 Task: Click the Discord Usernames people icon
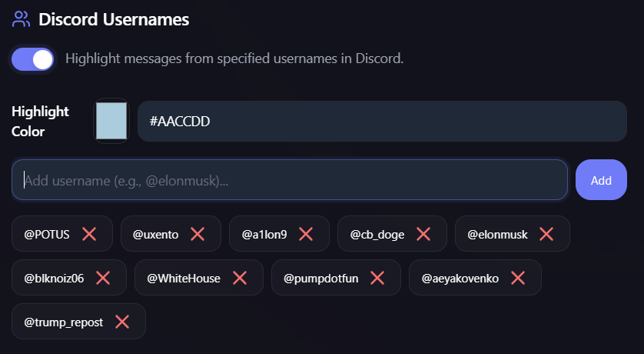(x=22, y=18)
